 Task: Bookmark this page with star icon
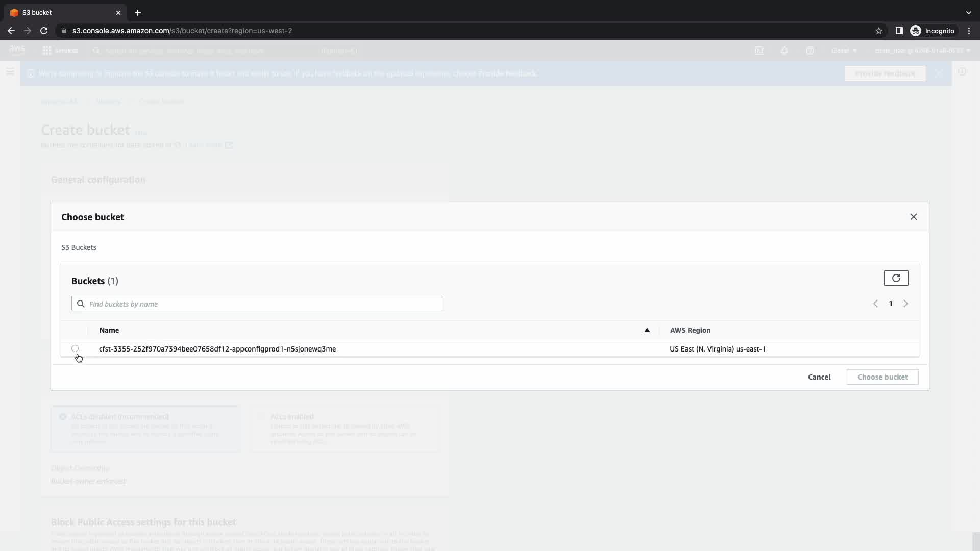[878, 31]
